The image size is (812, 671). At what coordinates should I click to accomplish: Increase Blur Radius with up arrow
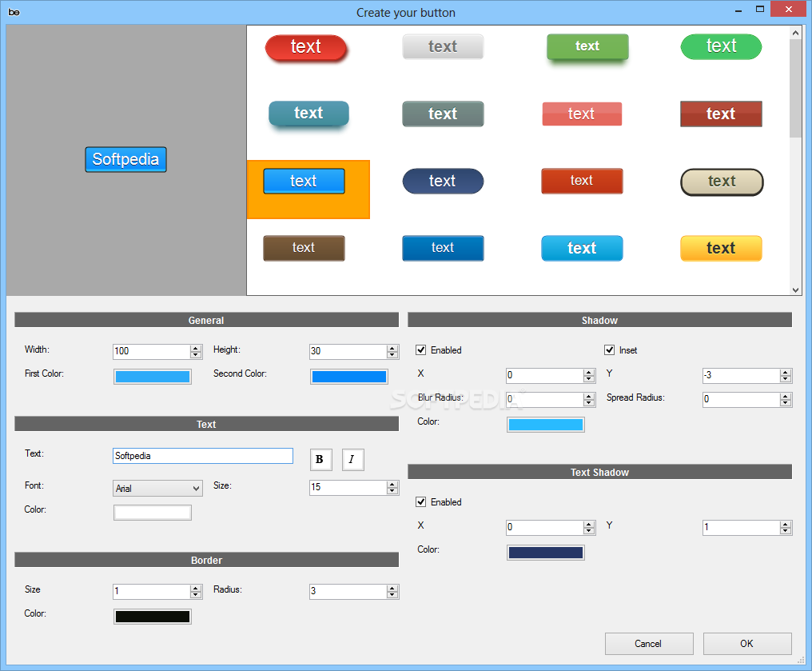589,397
